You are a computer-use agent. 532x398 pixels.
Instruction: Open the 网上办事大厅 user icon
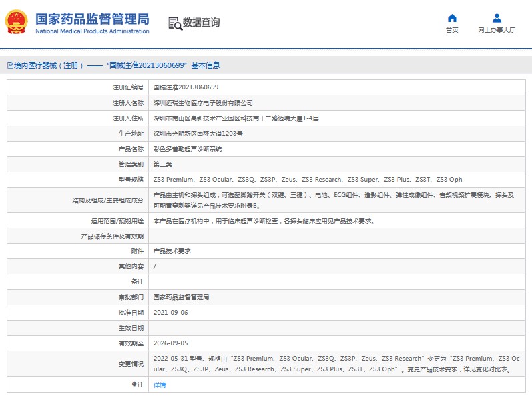tap(497, 18)
